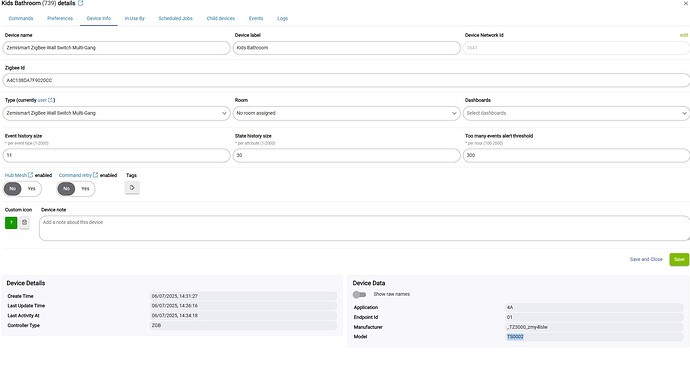Screen dimensions: 690x374
Task: Click the green Save button
Action: click(x=679, y=260)
